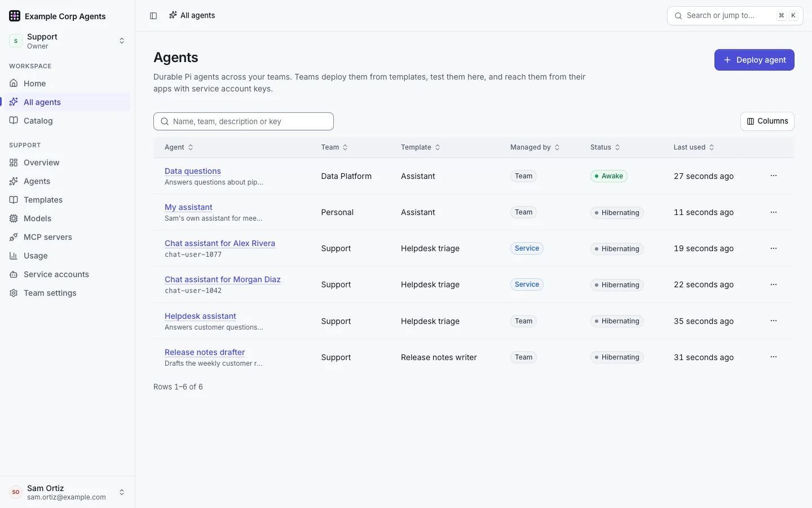Viewport: 812px width, 508px height.
Task: Sort the table by Team column
Action: pyautogui.click(x=334, y=147)
